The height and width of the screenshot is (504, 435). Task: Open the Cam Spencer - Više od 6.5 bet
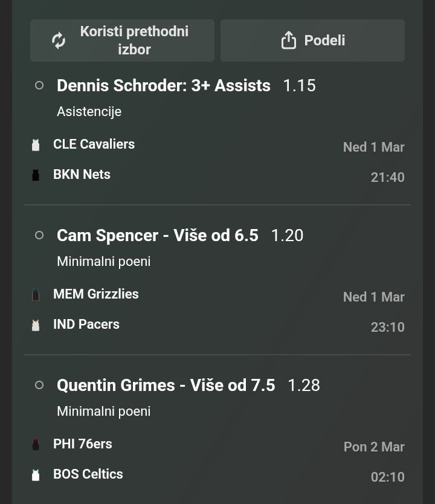157,236
